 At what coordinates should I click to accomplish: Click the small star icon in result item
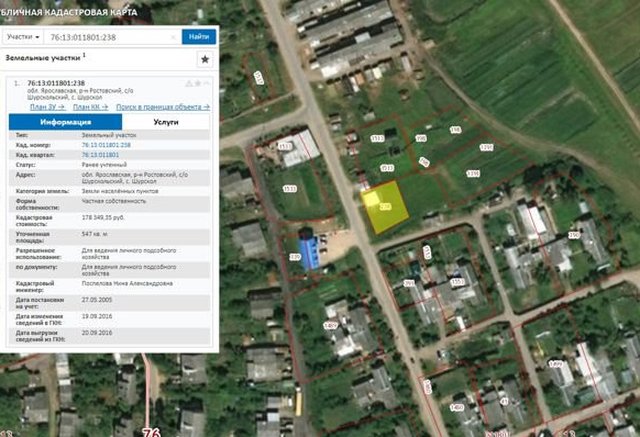[x=198, y=83]
